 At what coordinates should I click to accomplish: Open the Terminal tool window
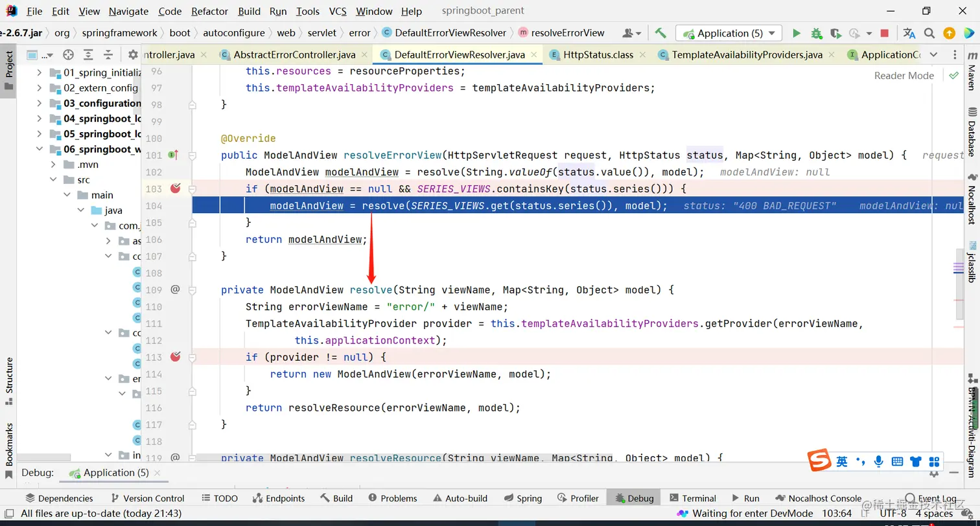[692, 498]
